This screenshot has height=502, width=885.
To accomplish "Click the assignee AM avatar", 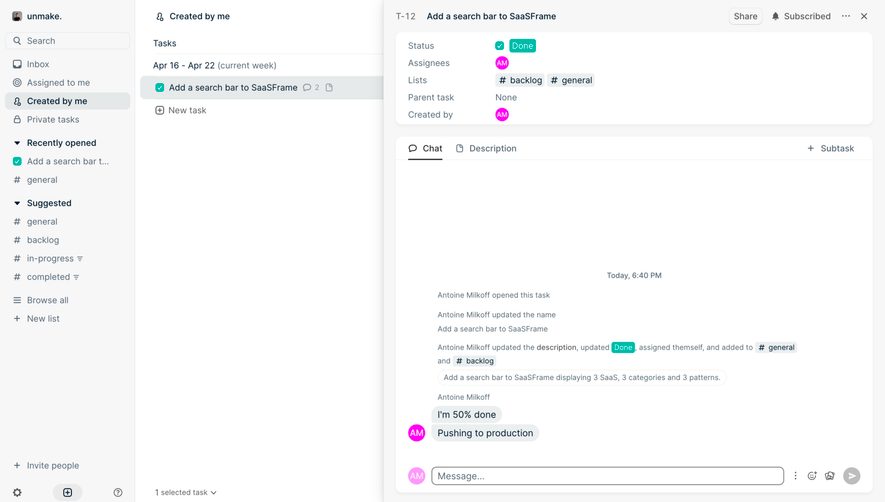I will tap(502, 63).
